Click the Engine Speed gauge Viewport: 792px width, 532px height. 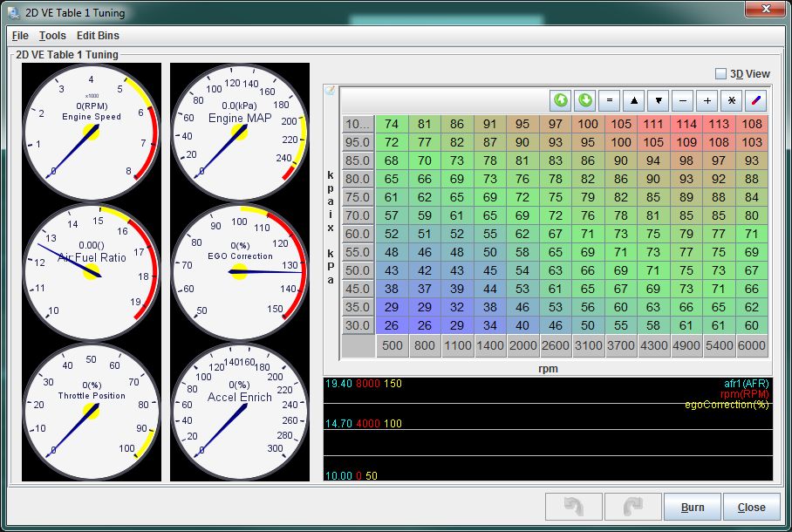92,133
